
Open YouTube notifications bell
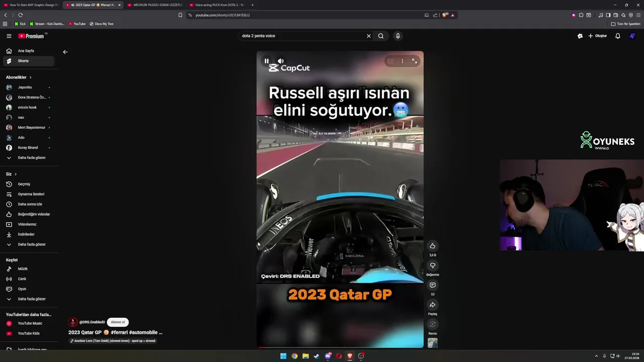(x=618, y=36)
